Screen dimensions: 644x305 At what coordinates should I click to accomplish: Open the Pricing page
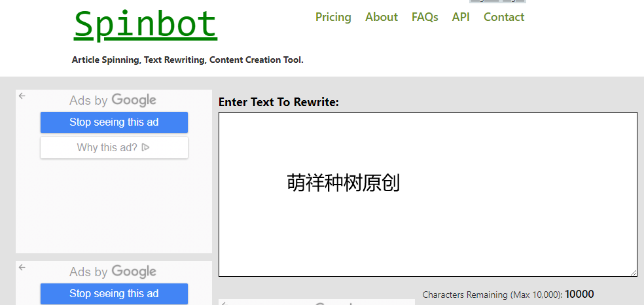click(x=333, y=17)
